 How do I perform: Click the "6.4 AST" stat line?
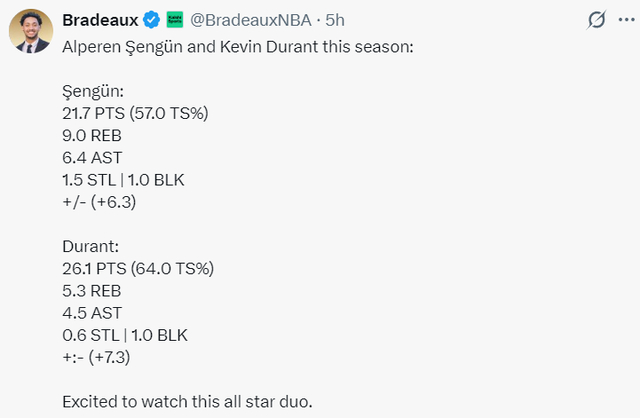[x=93, y=157]
